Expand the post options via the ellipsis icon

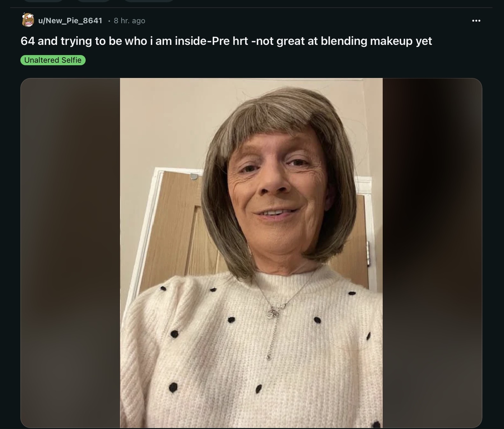coord(476,21)
